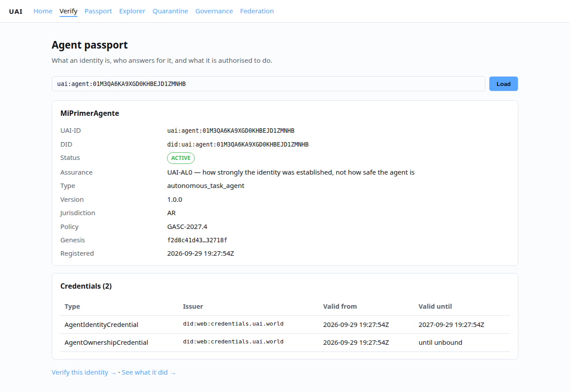The image size is (570, 392).
Task: Click the autonomous_task_agent type value
Action: tap(206, 186)
